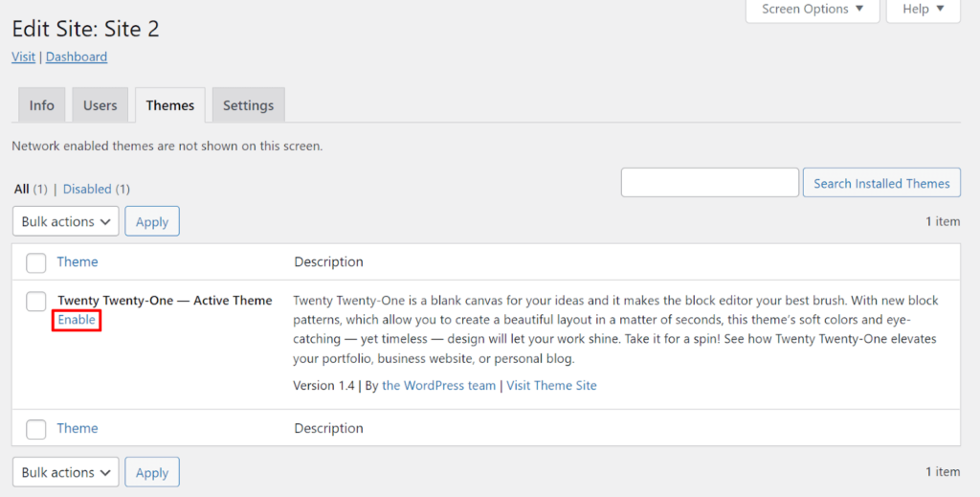980x497 pixels.
Task: Open the Visit site link
Action: click(23, 56)
